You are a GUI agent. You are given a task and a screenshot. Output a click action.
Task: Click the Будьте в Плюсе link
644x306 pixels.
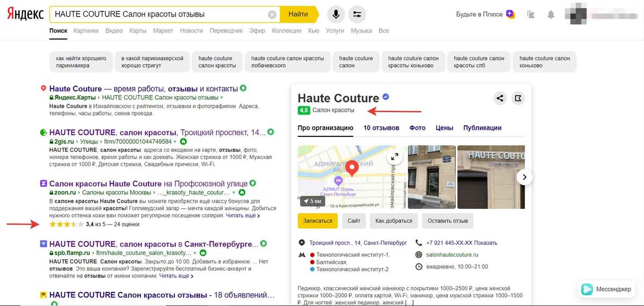480,14
